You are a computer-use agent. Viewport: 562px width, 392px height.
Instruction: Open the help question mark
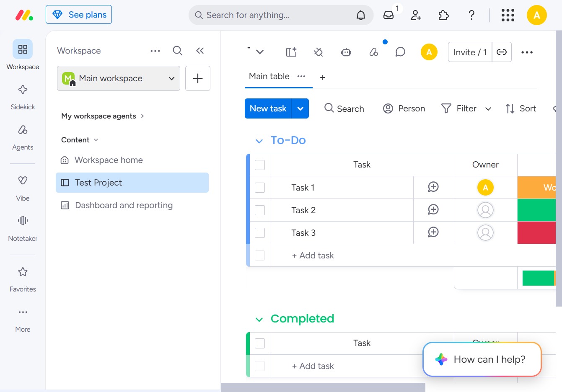pos(471,15)
